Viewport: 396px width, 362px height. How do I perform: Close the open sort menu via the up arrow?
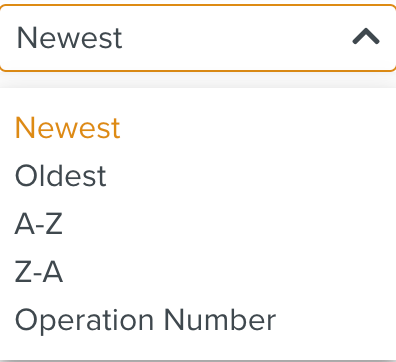pyautogui.click(x=366, y=36)
